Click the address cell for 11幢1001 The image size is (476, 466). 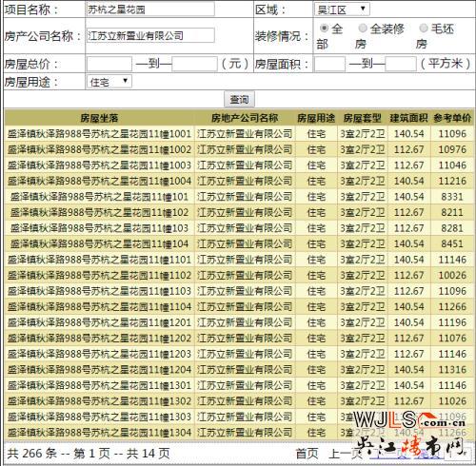click(x=99, y=134)
